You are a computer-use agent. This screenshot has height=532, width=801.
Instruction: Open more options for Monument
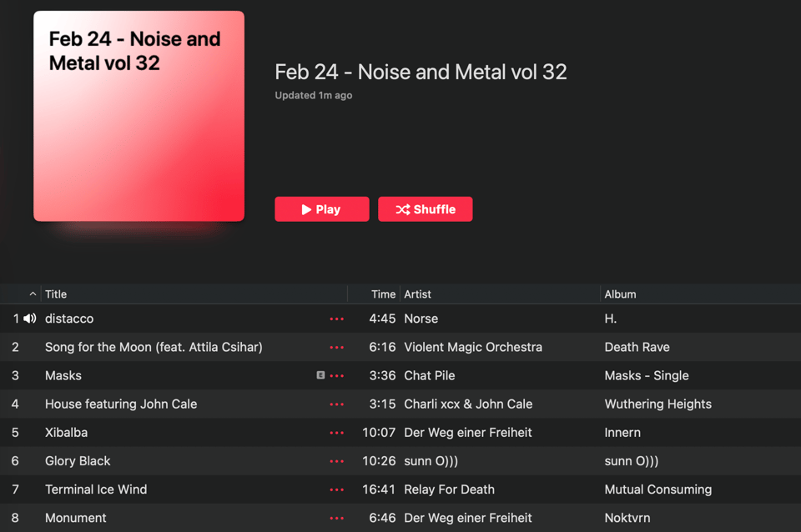point(336,518)
